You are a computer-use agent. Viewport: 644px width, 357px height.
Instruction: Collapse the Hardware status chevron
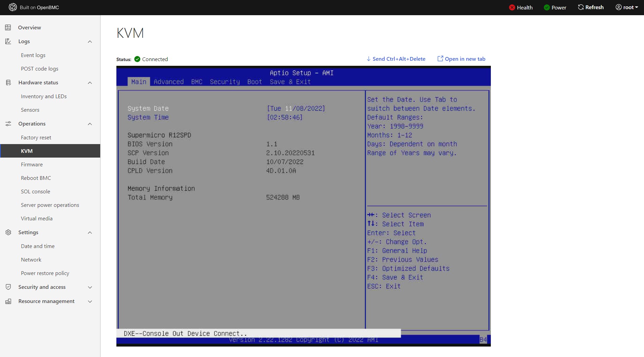tap(90, 83)
